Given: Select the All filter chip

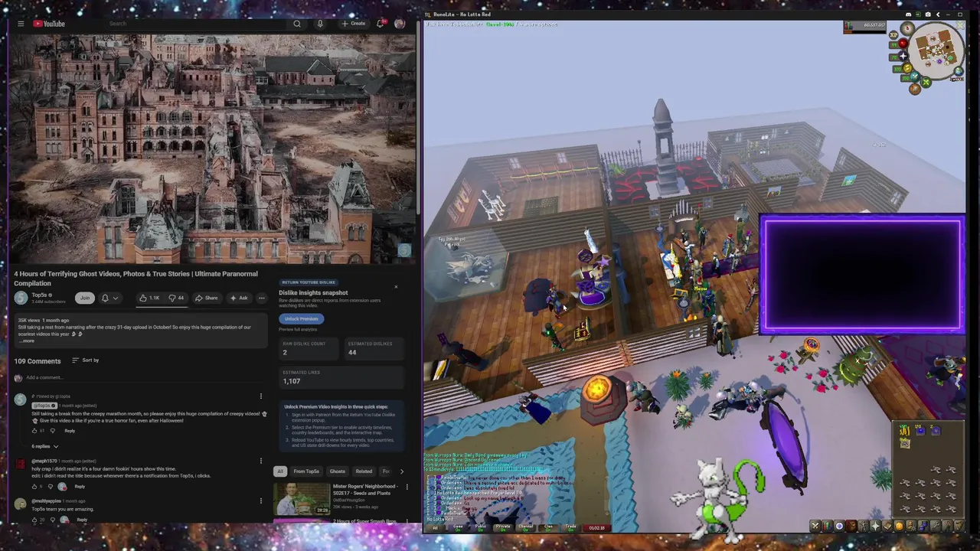Looking at the screenshot, I should [280, 471].
